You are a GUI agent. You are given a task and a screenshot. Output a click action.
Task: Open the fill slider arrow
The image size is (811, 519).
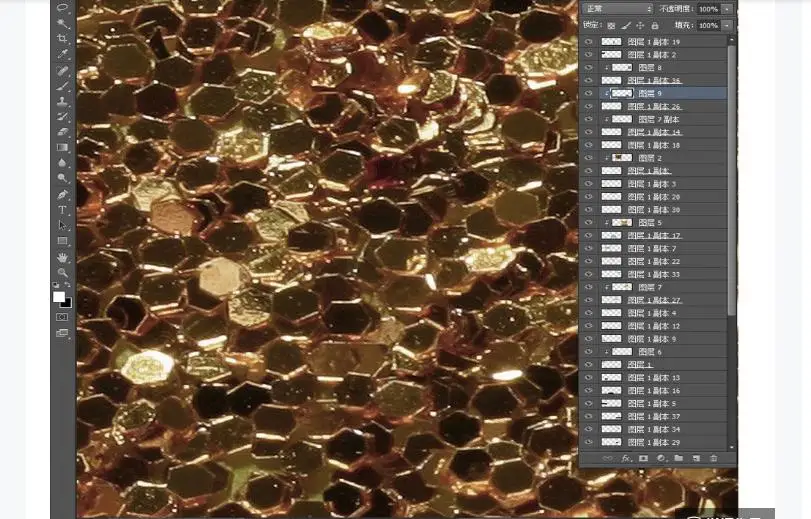tap(727, 25)
